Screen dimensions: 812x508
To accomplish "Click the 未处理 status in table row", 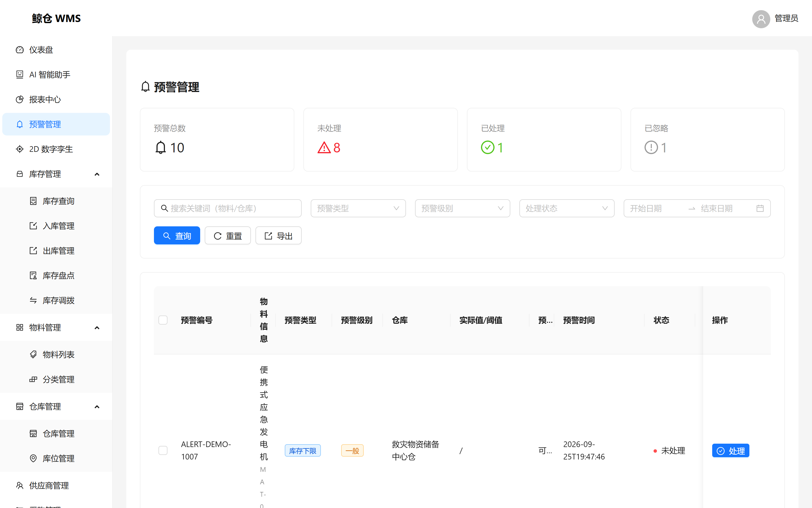I will click(669, 450).
